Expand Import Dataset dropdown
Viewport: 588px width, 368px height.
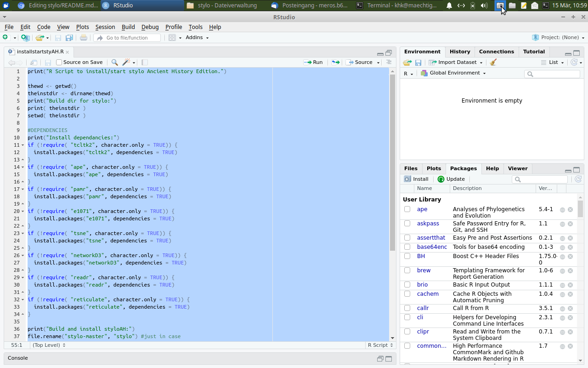click(x=456, y=63)
